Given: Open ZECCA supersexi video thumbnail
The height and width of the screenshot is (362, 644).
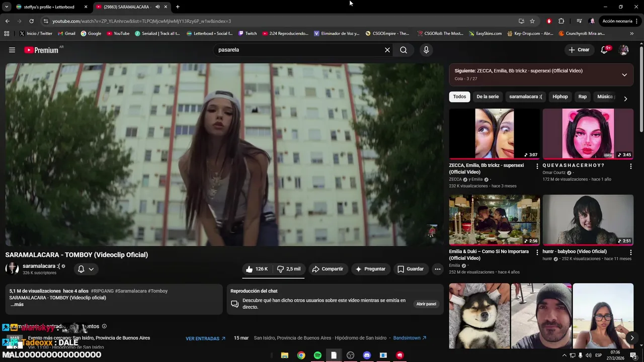Looking at the screenshot, I should pos(495,134).
